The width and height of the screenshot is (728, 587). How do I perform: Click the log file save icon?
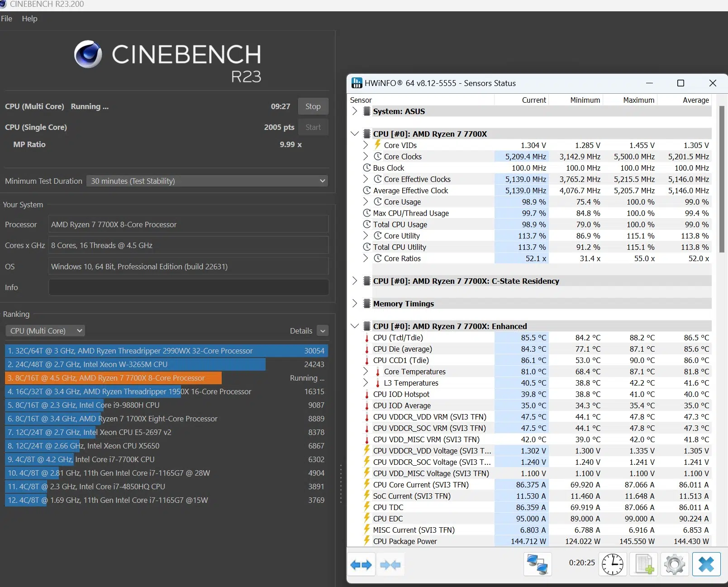click(644, 564)
